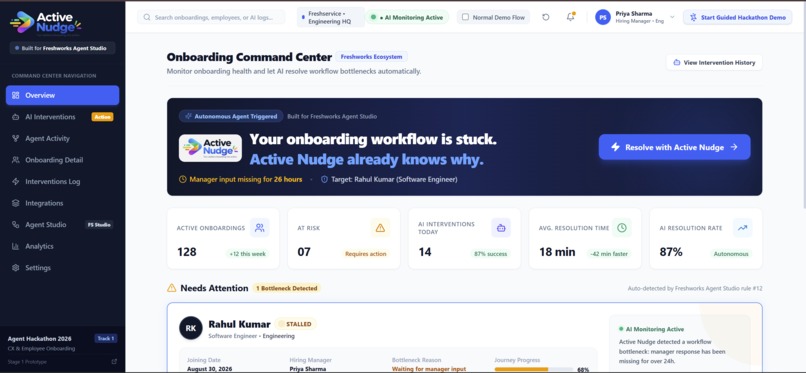
Task: Go to Agent Activity page
Action: (62, 138)
